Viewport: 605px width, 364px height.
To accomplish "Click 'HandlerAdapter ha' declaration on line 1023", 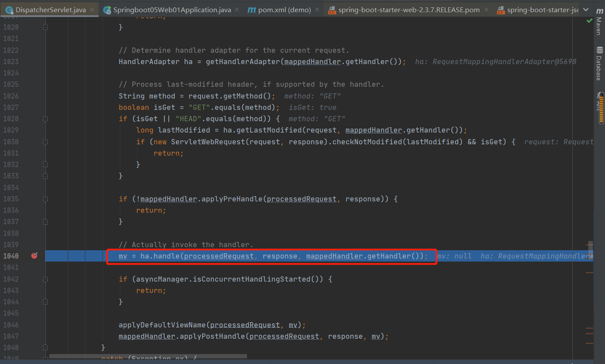I will click(155, 61).
